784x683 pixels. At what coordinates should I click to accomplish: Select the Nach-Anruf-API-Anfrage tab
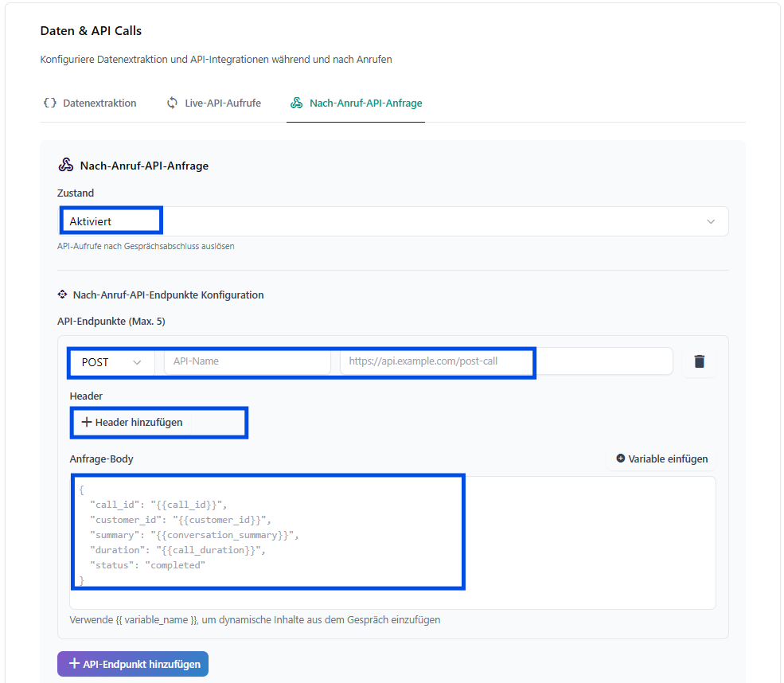point(365,103)
